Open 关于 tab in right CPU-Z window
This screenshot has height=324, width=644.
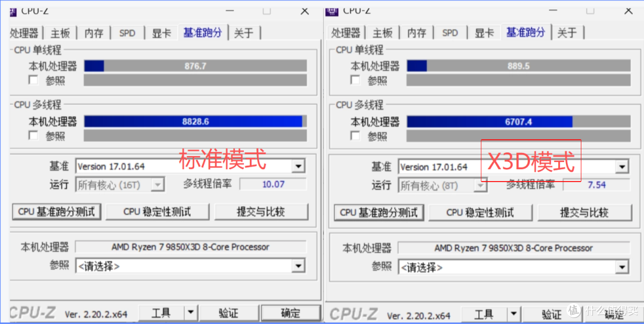click(x=567, y=33)
